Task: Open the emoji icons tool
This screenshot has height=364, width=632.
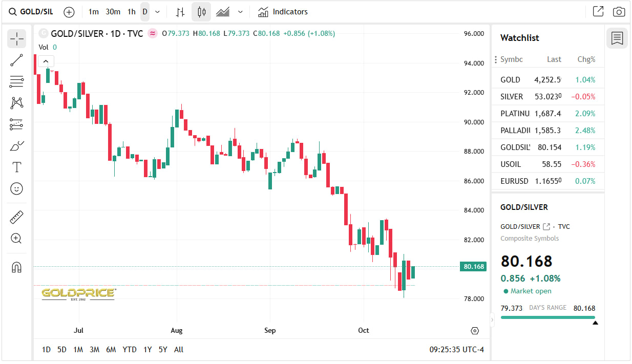Action: pos(16,189)
